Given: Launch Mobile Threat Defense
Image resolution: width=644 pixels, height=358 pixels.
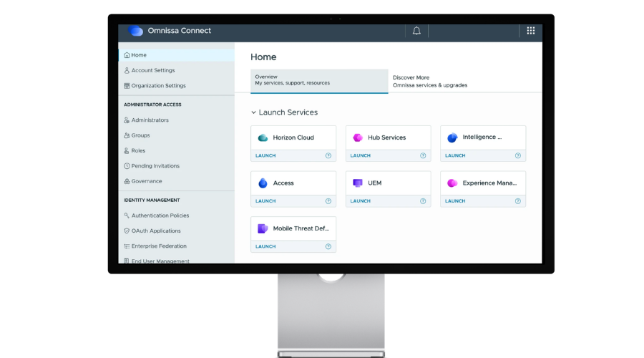Looking at the screenshot, I should 265,246.
